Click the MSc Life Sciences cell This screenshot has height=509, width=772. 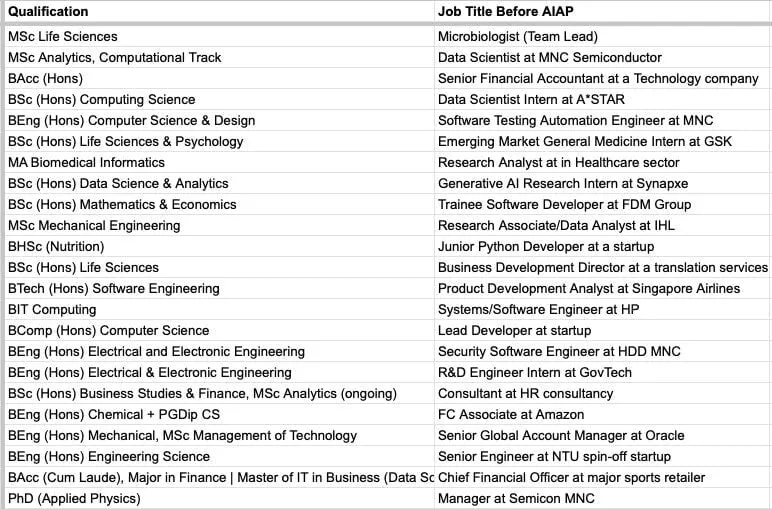(x=219, y=36)
